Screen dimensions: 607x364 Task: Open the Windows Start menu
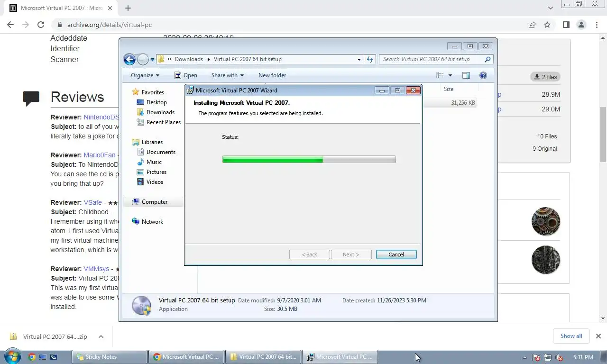coord(12,356)
